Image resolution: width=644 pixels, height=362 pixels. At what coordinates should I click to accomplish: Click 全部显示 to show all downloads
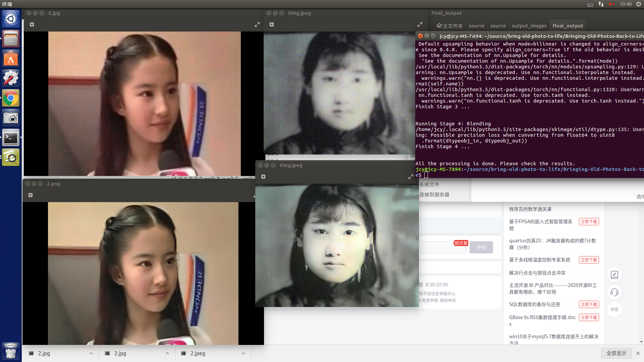pyautogui.click(x=616, y=353)
